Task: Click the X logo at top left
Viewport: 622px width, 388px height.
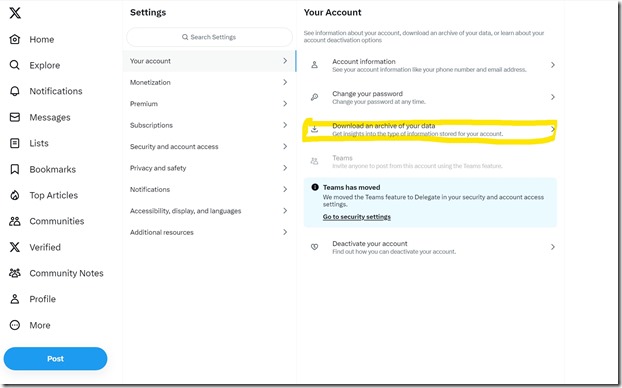Action: pyautogui.click(x=15, y=13)
